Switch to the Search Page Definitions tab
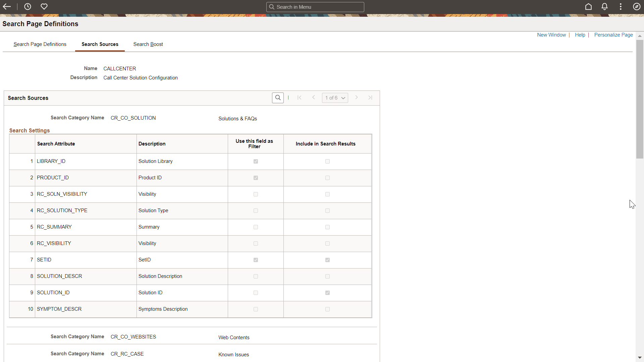The height and width of the screenshot is (362, 644). [40, 44]
